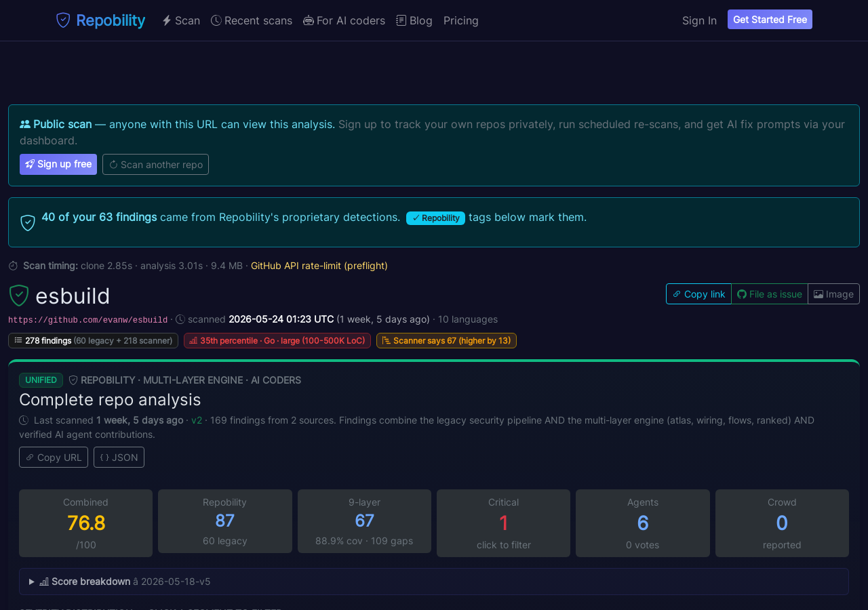Click the clock icon next to Recent scans

click(x=216, y=20)
